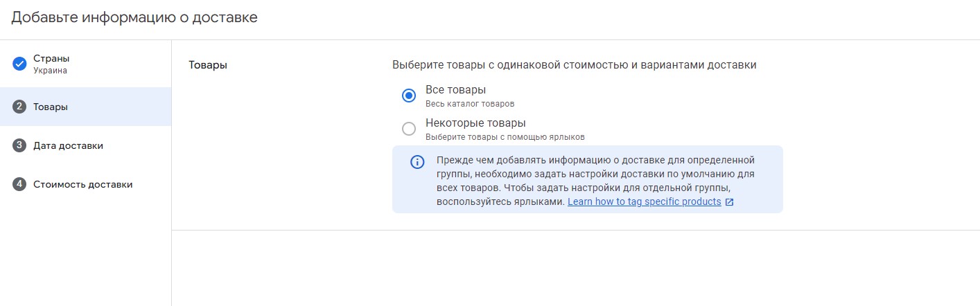Click the "Выберите товары с помощью ярлыков" description
This screenshot has height=306, width=980.
point(505,137)
